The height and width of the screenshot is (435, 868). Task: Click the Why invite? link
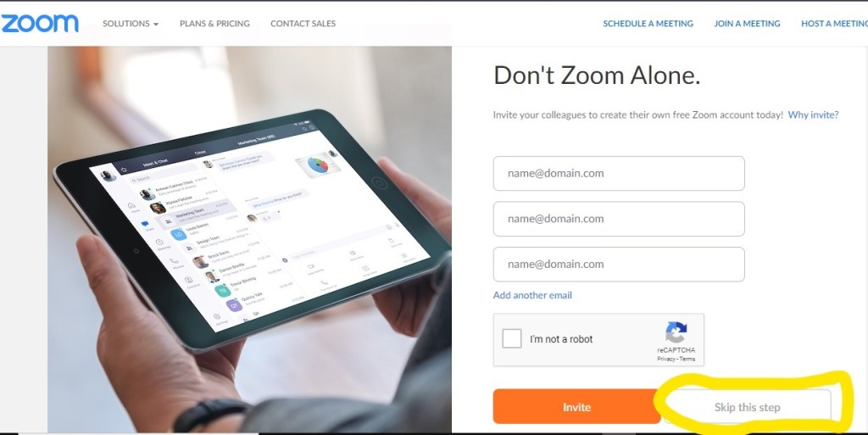point(813,115)
